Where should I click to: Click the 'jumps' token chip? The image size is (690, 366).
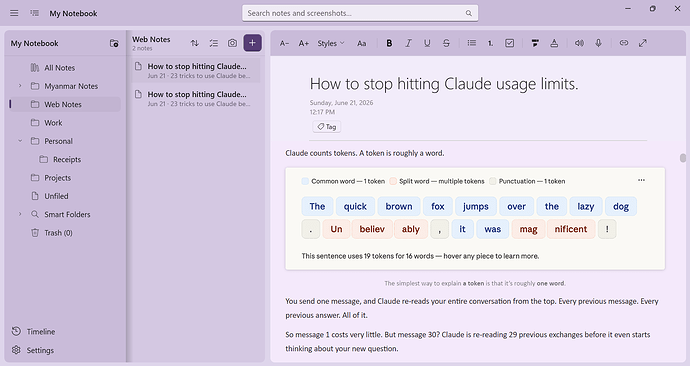475,206
